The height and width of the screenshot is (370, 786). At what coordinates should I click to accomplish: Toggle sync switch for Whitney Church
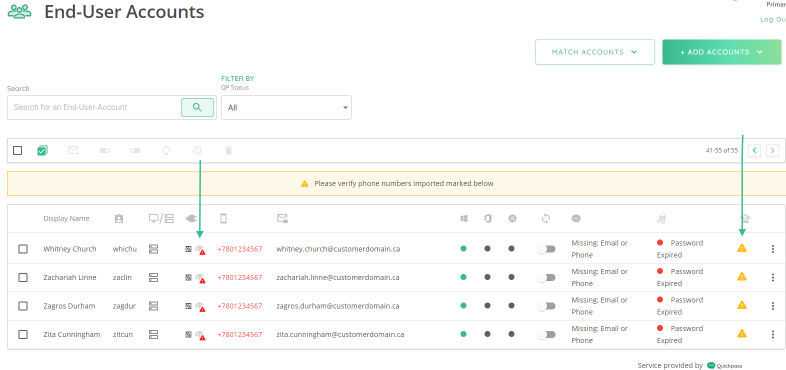tap(546, 249)
